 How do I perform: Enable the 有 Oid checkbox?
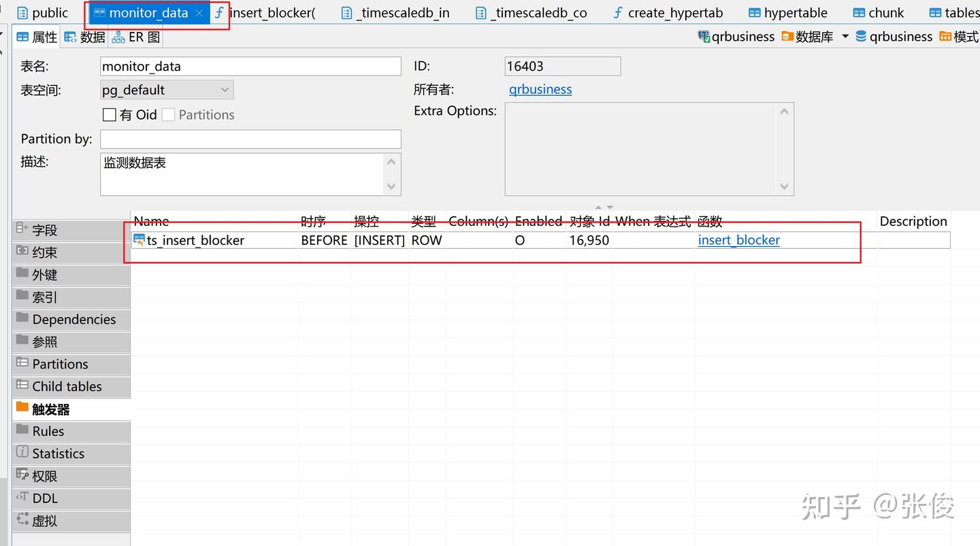point(109,114)
